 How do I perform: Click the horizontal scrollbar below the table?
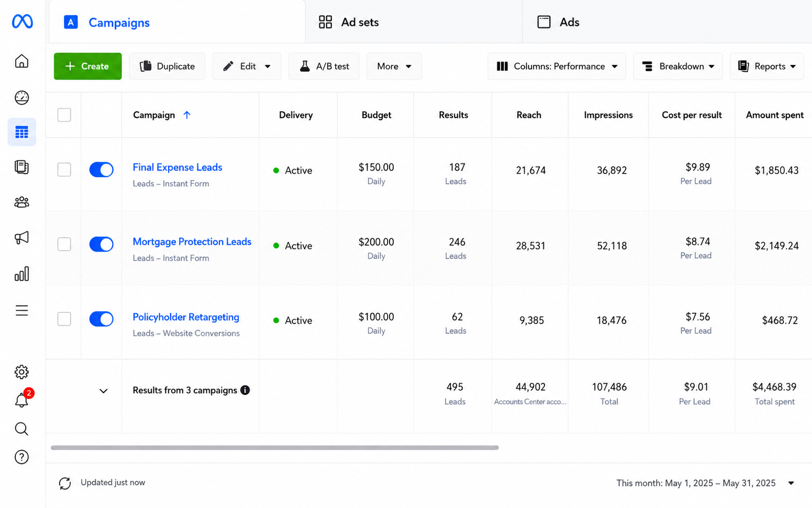pyautogui.click(x=274, y=448)
